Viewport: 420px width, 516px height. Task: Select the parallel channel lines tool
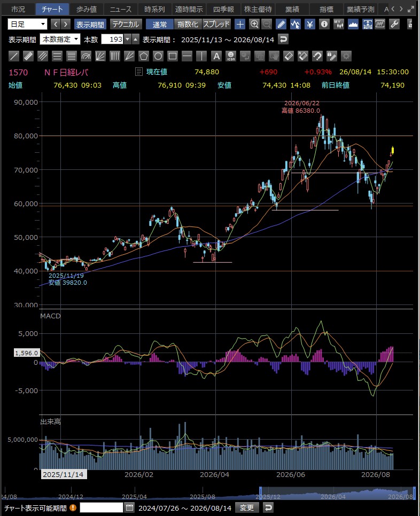(x=43, y=56)
